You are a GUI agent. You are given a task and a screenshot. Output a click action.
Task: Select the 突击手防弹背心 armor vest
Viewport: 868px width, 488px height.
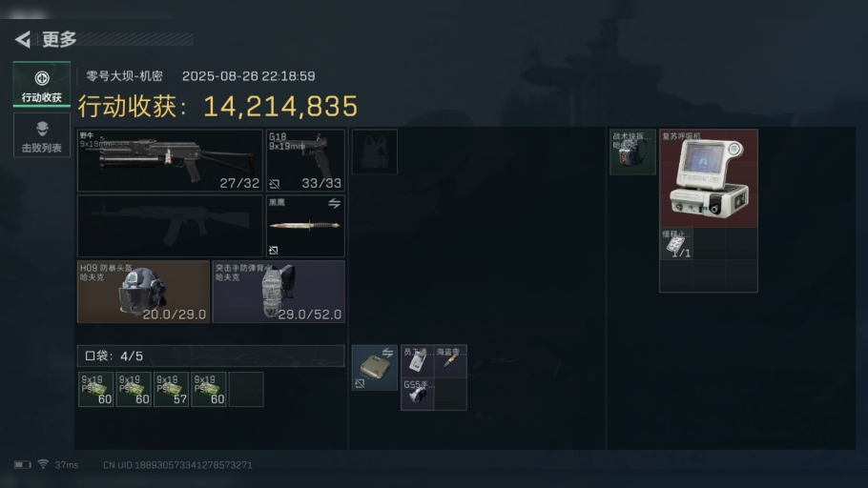[279, 292]
